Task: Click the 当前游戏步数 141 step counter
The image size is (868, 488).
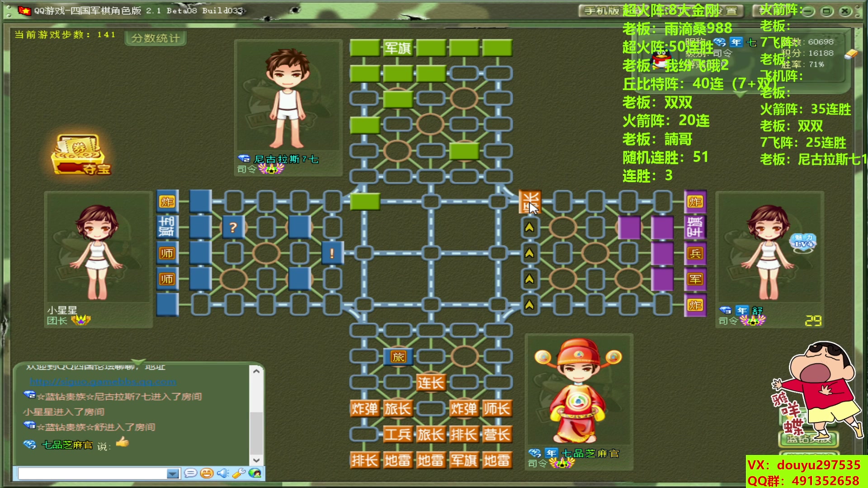Action: (65, 35)
